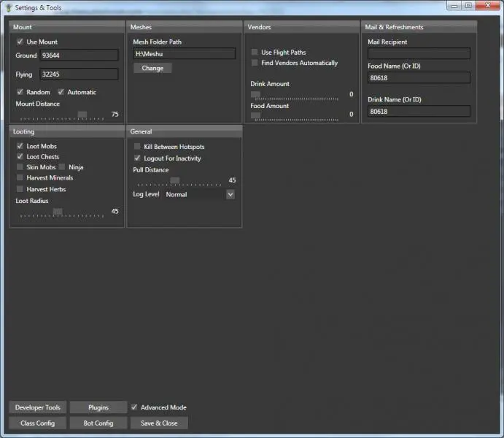Focus the Ground mount ID field
Screen dimensions: 504x438
pyautogui.click(x=79, y=55)
